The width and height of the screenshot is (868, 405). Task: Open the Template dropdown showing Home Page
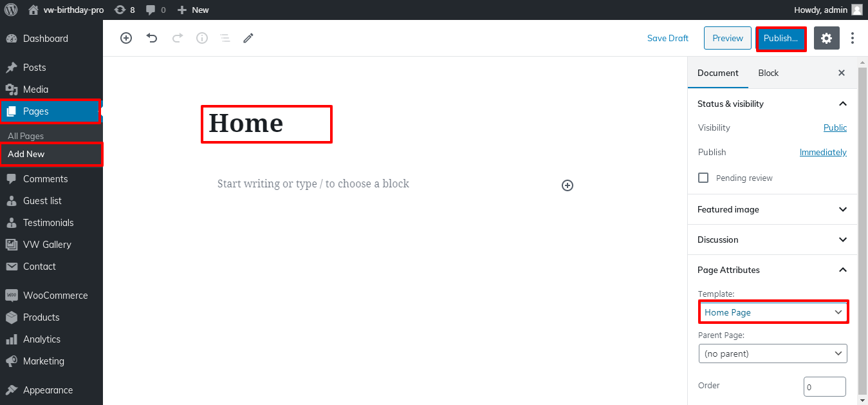pos(773,312)
